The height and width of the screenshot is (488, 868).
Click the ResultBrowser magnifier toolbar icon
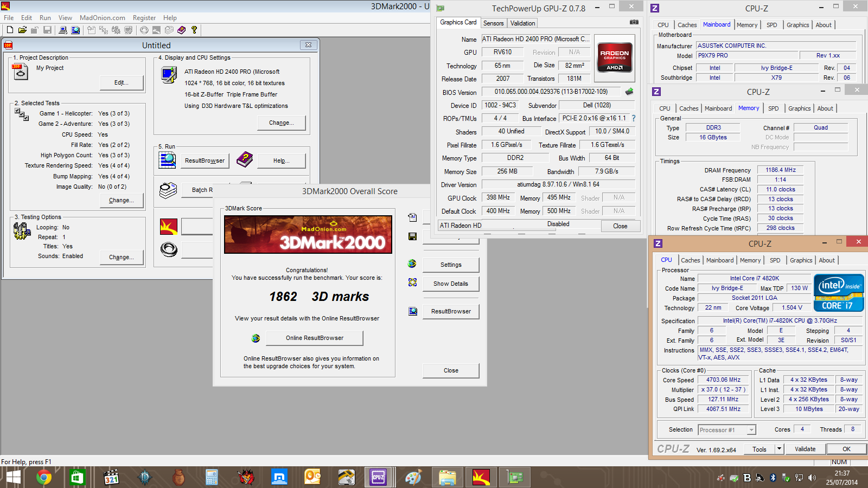pyautogui.click(x=75, y=30)
